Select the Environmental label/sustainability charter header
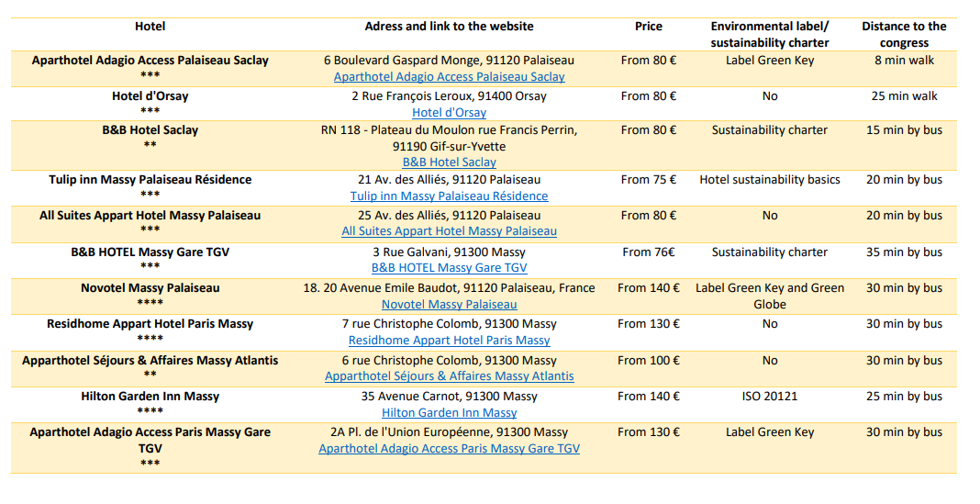 coord(769,34)
